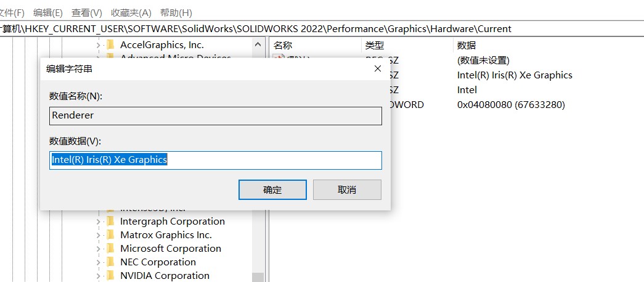Select the NVIDIA Corporation folder icon

110,275
